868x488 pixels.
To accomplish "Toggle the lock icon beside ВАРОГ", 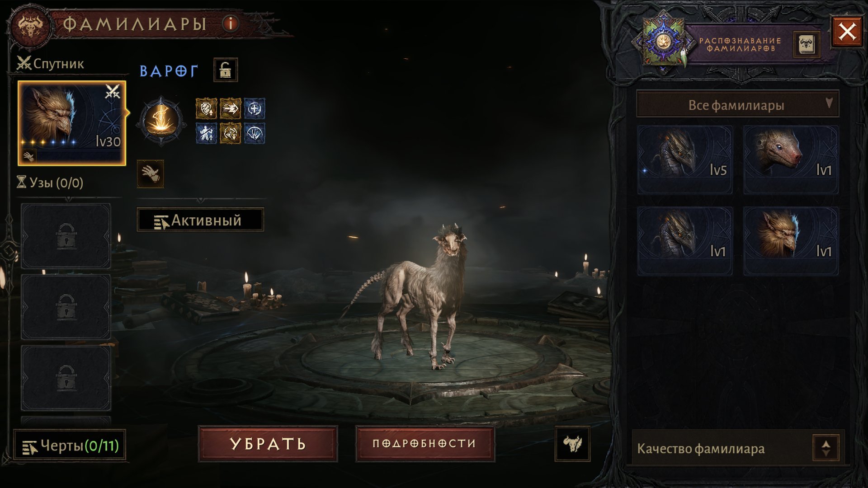I will coord(226,70).
